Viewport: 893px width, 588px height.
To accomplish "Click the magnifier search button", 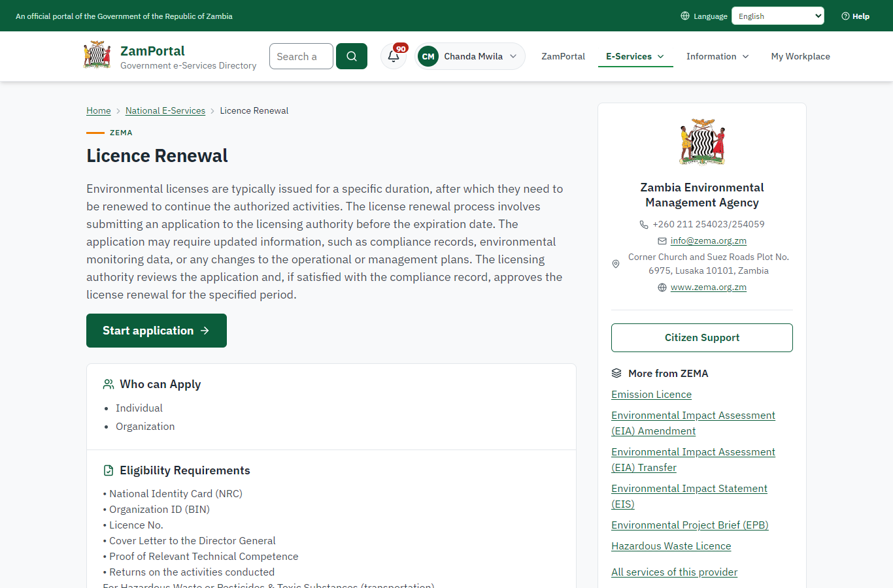I will [352, 56].
